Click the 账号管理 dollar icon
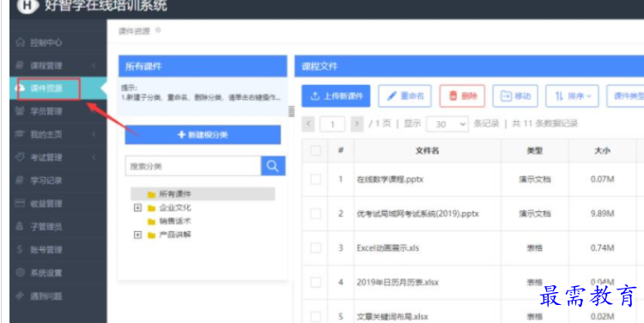644x323 pixels. pyautogui.click(x=20, y=249)
